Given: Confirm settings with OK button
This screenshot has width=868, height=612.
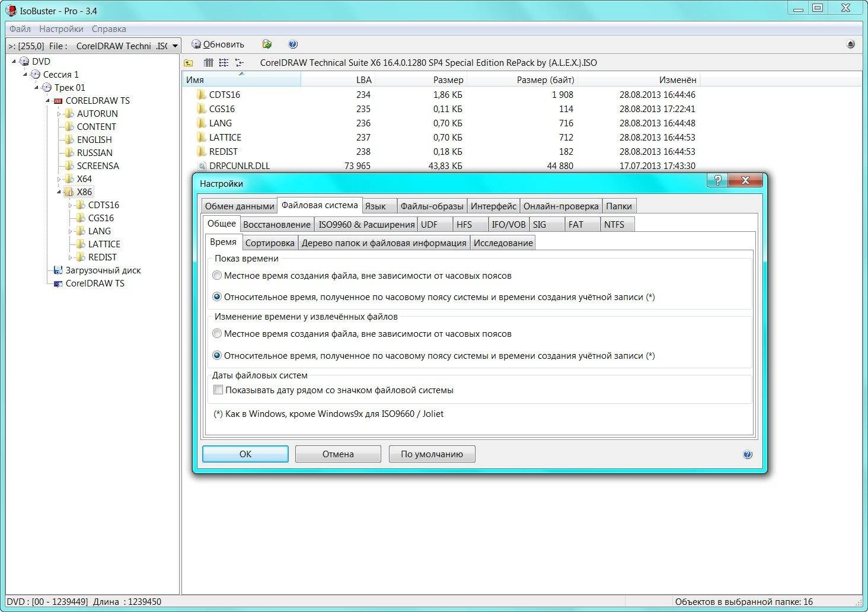Looking at the screenshot, I should point(245,454).
